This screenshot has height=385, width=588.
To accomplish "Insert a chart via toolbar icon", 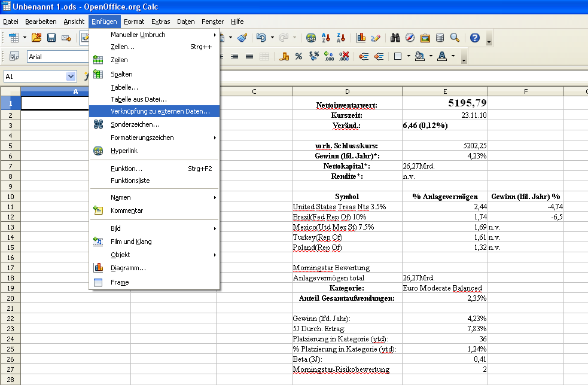I will pyautogui.click(x=361, y=38).
